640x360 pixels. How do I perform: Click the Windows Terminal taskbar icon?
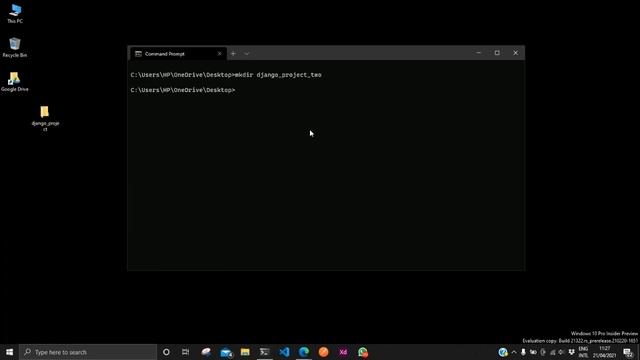[264, 352]
